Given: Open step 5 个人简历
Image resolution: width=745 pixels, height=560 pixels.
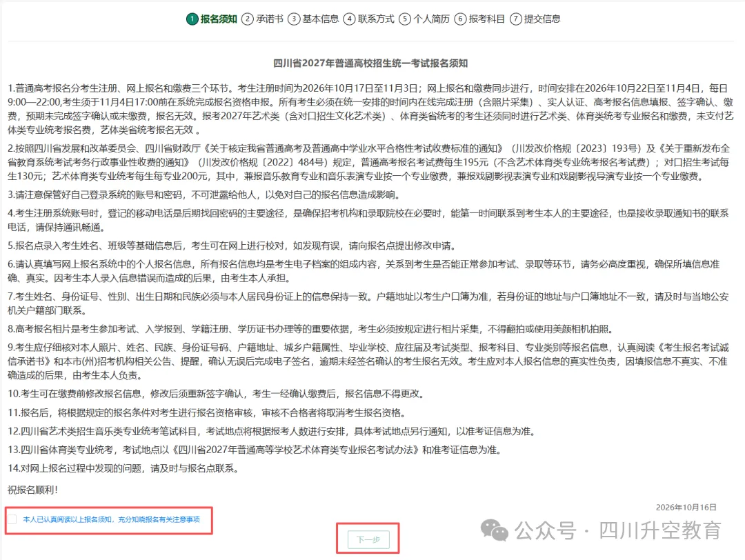Looking at the screenshot, I should pos(424,19).
